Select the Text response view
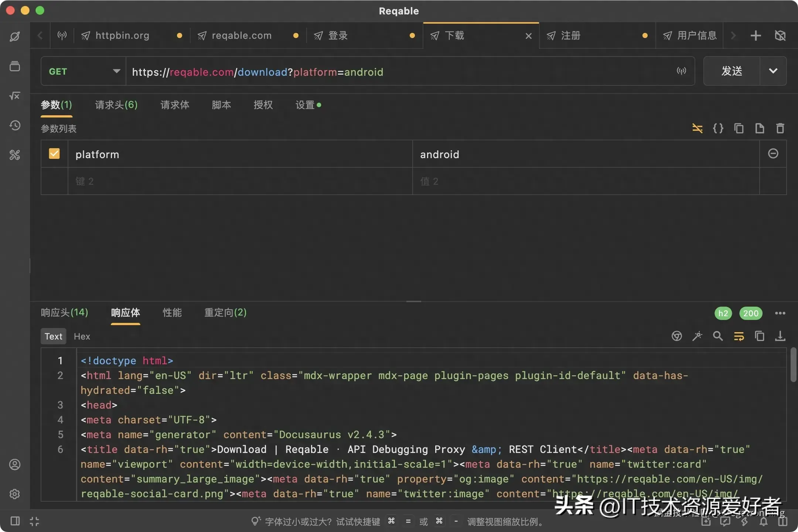 [54, 336]
